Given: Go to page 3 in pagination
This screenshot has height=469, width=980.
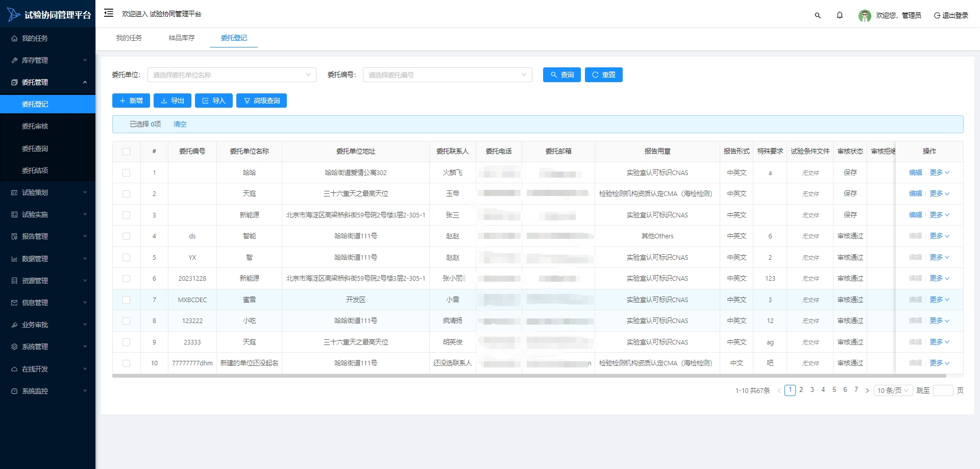Looking at the screenshot, I should [x=812, y=390].
